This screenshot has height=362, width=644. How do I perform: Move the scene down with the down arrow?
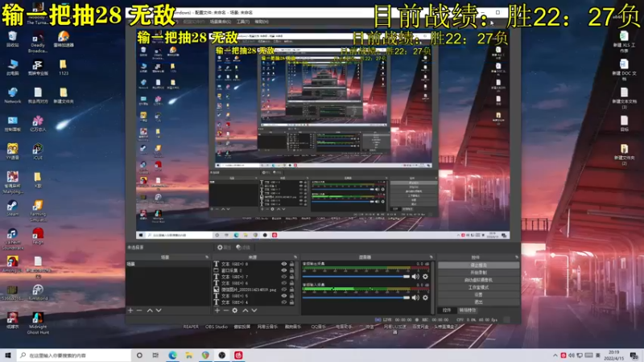point(159,311)
